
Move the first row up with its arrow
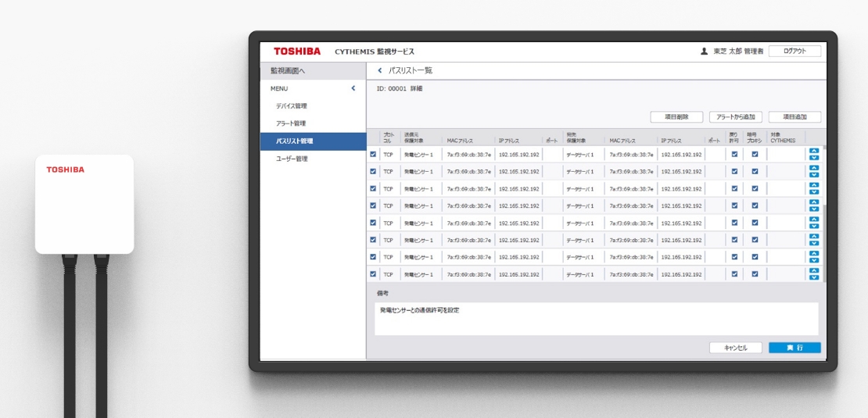813,151
